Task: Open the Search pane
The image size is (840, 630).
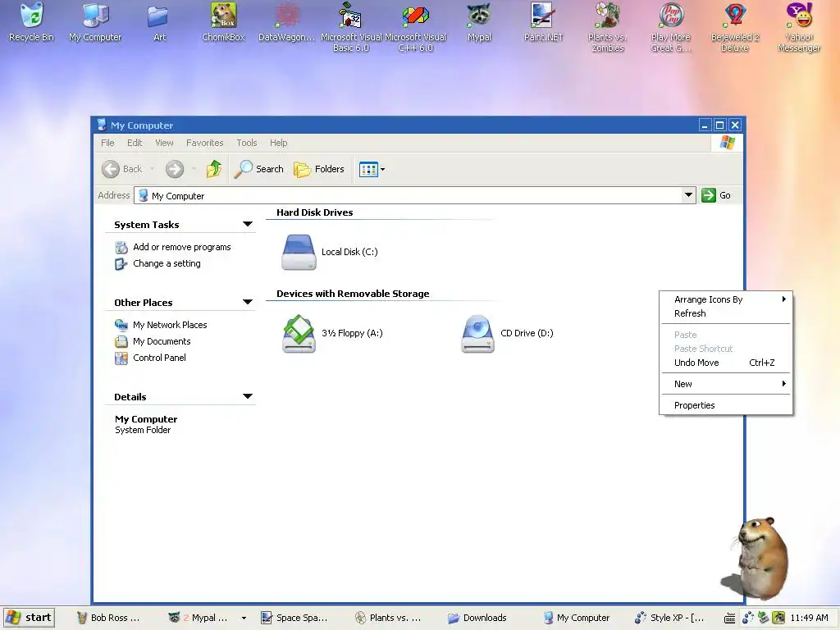Action: 258,169
